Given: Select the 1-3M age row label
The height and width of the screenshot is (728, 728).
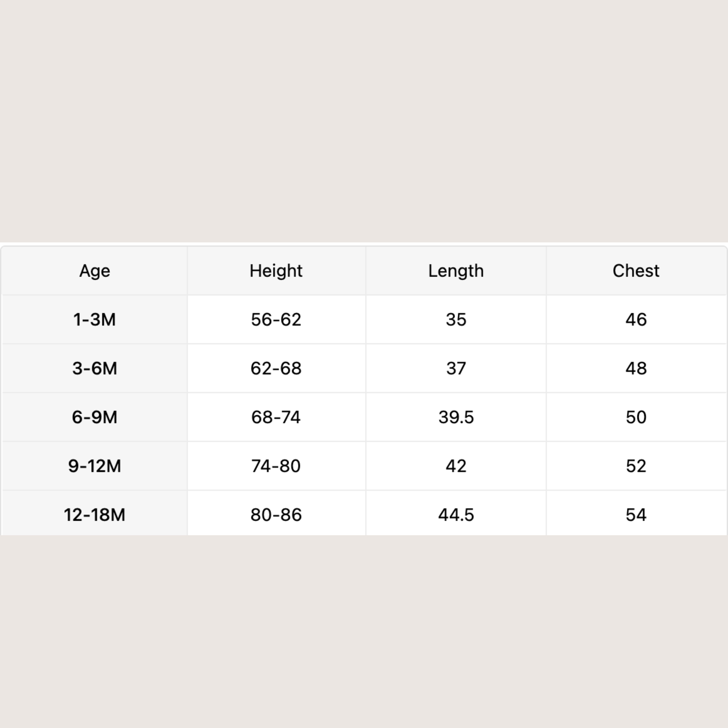Looking at the screenshot, I should tap(95, 320).
